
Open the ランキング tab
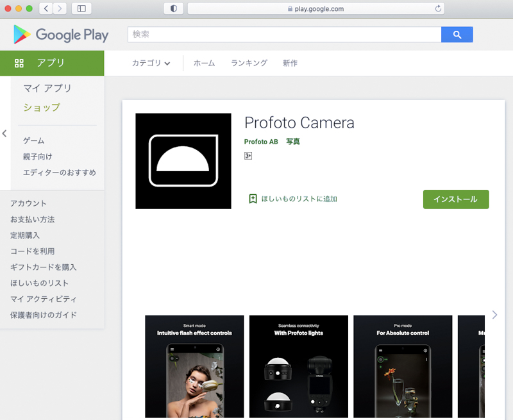pos(249,63)
